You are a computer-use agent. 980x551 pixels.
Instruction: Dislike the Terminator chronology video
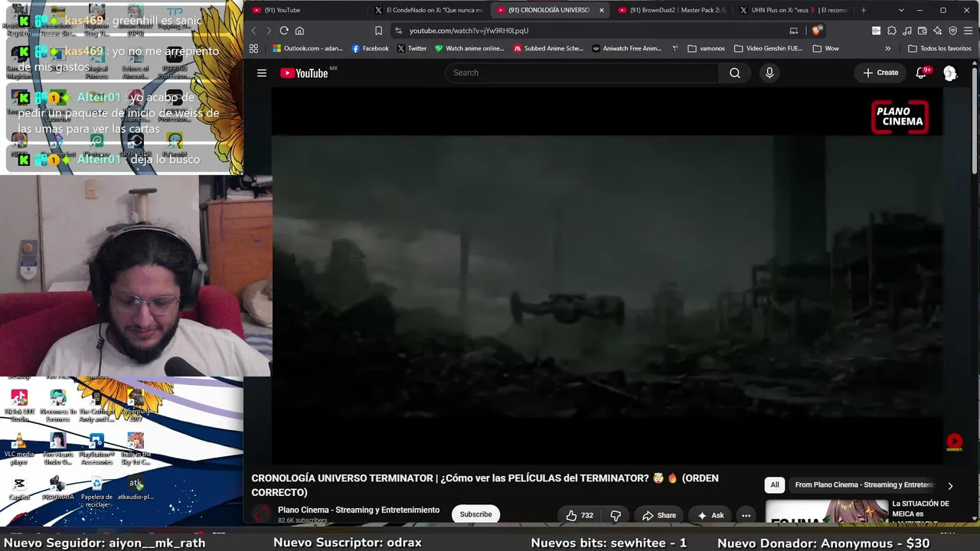[x=616, y=515]
